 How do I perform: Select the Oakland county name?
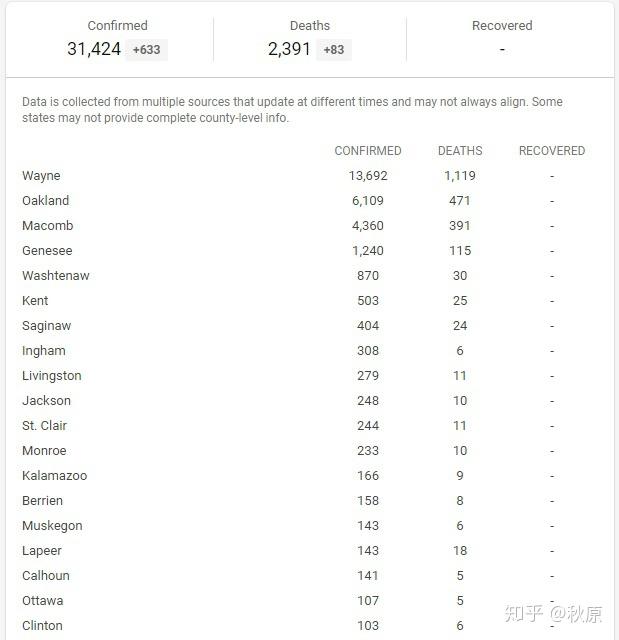(46, 201)
